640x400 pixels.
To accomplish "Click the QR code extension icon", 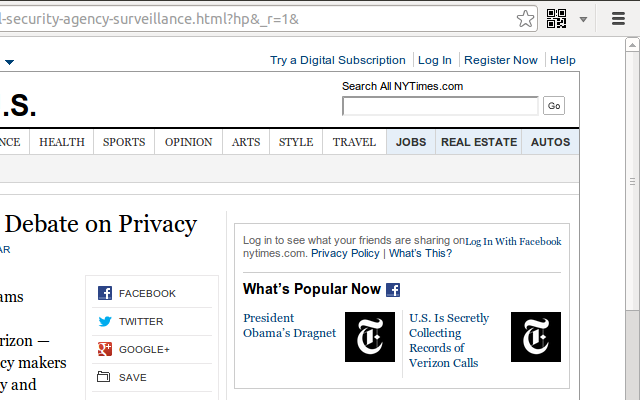I will [557, 18].
